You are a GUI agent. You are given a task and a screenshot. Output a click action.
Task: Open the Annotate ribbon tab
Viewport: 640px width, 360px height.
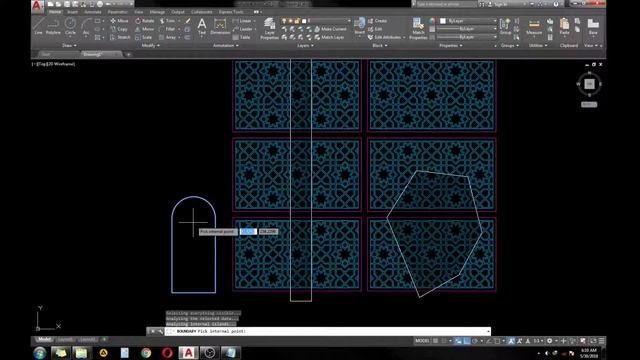click(x=93, y=12)
